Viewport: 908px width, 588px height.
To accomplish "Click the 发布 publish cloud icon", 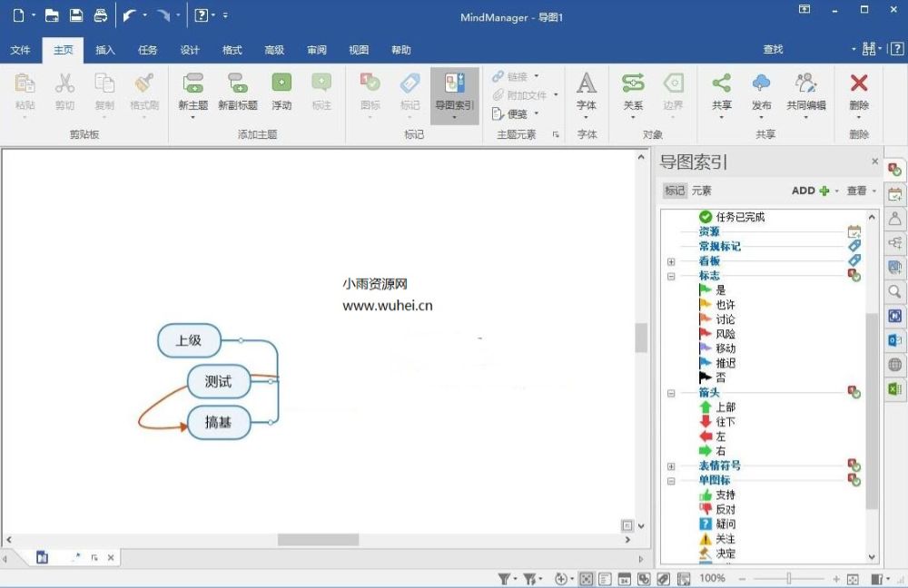I will coord(761,84).
